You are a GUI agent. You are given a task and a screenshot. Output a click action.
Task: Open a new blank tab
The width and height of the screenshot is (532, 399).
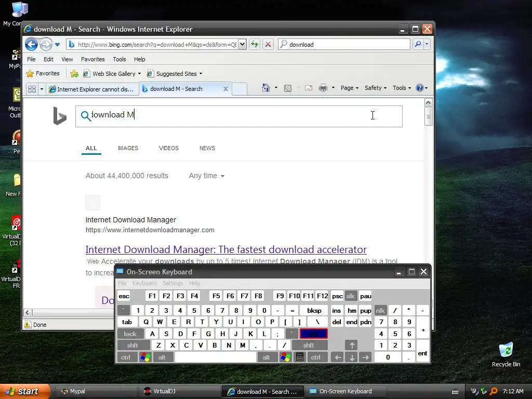point(239,89)
